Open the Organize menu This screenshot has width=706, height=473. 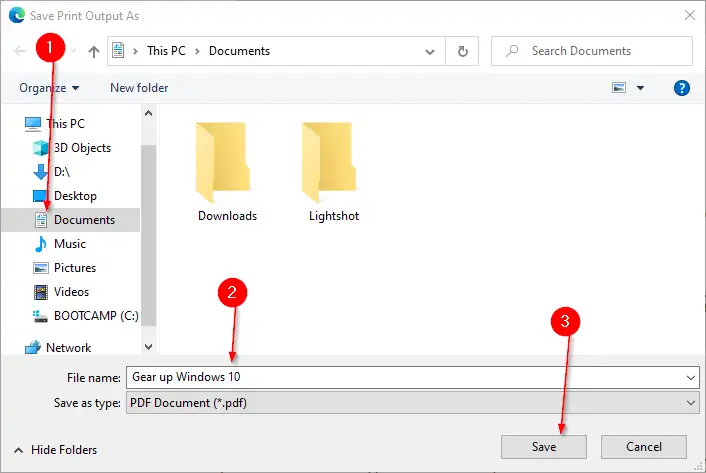(49, 88)
